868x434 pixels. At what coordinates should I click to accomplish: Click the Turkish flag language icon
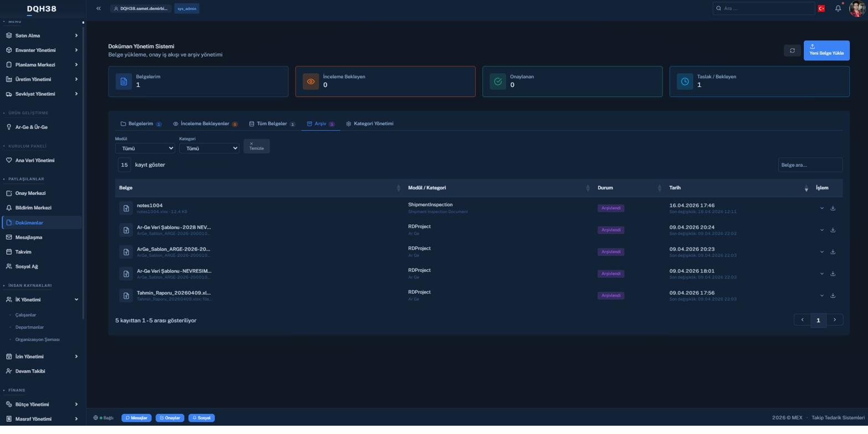tap(821, 8)
